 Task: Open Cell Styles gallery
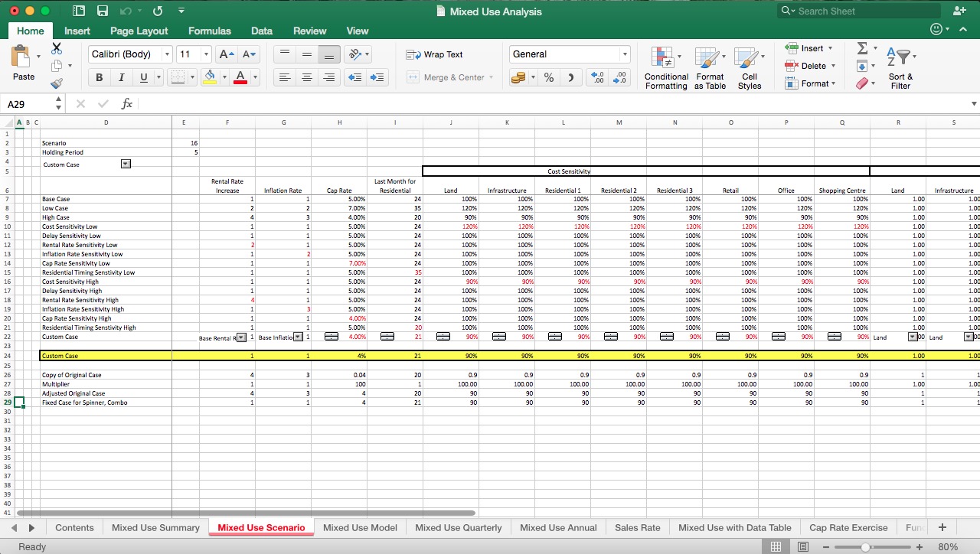pos(749,67)
